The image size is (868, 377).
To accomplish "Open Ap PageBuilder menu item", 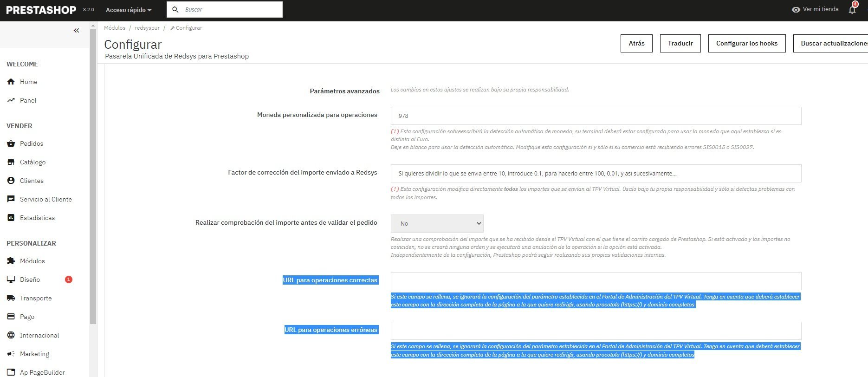I will click(42, 372).
